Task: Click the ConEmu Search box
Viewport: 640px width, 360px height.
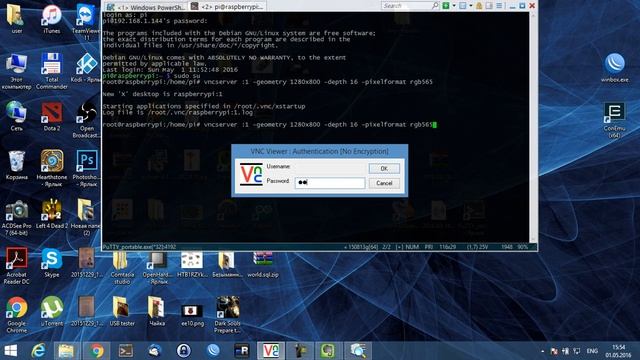Action: (x=410, y=6)
